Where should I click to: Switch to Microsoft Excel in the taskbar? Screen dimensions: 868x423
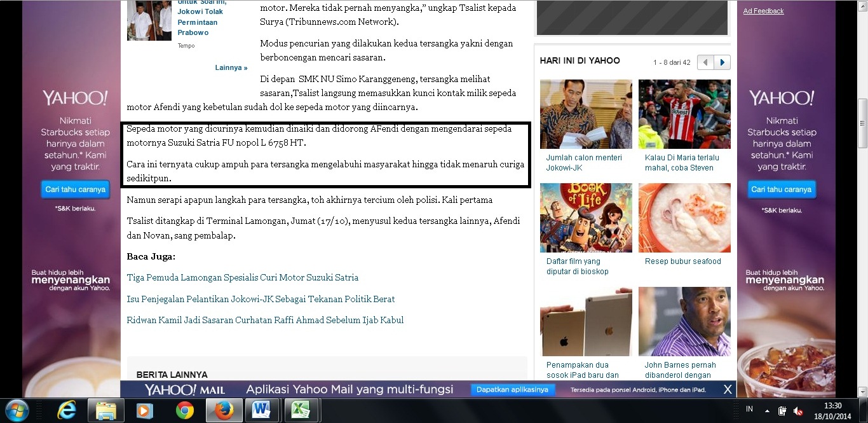pyautogui.click(x=301, y=410)
